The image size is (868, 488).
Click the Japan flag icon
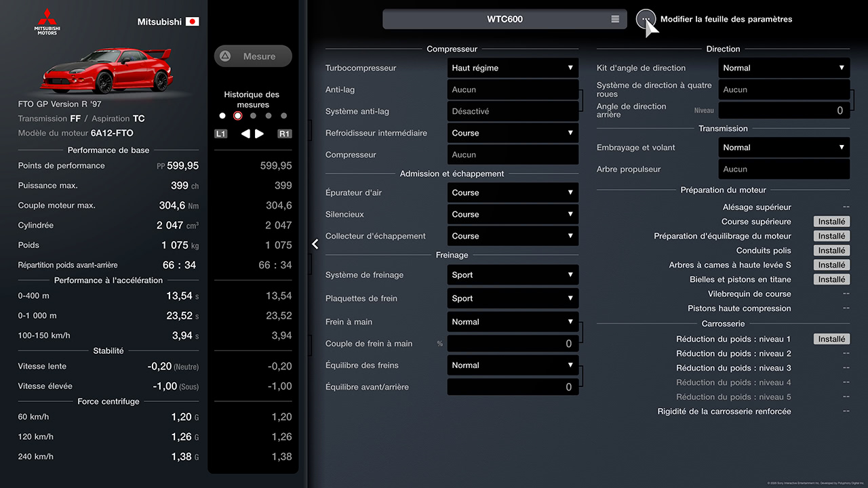(x=193, y=22)
